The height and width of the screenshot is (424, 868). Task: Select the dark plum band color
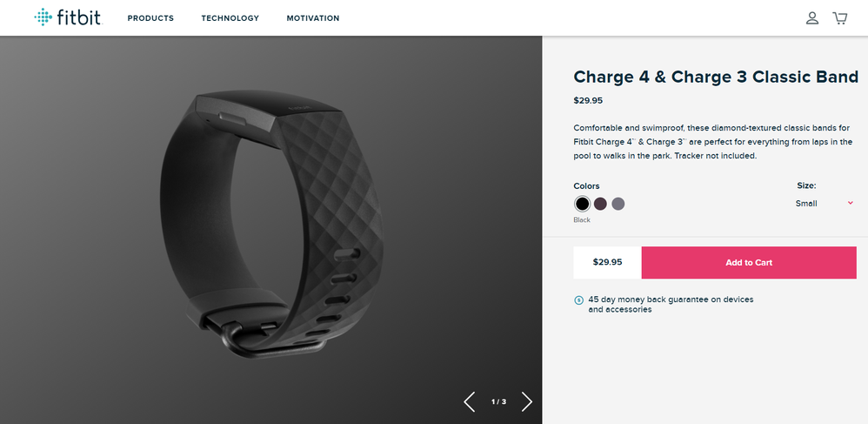click(x=600, y=204)
